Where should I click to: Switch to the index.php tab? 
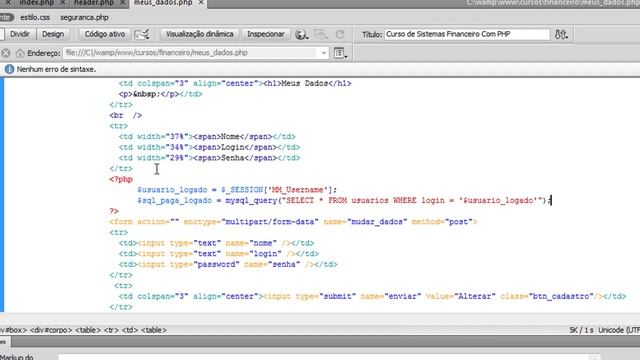tap(37, 3)
